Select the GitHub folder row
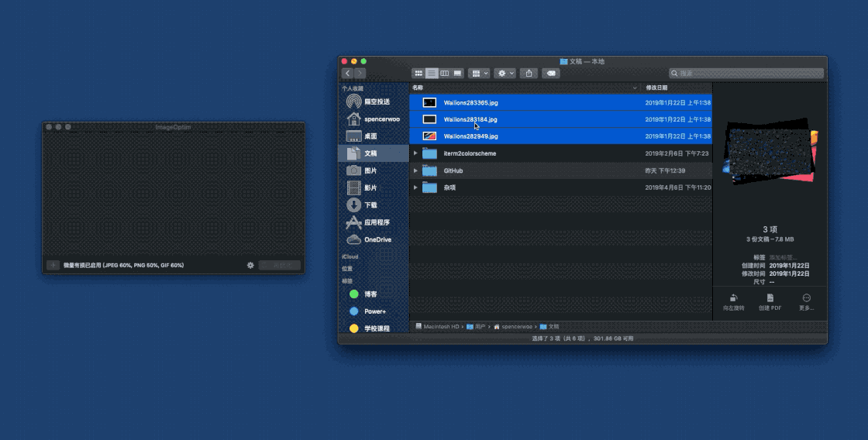 (x=561, y=170)
